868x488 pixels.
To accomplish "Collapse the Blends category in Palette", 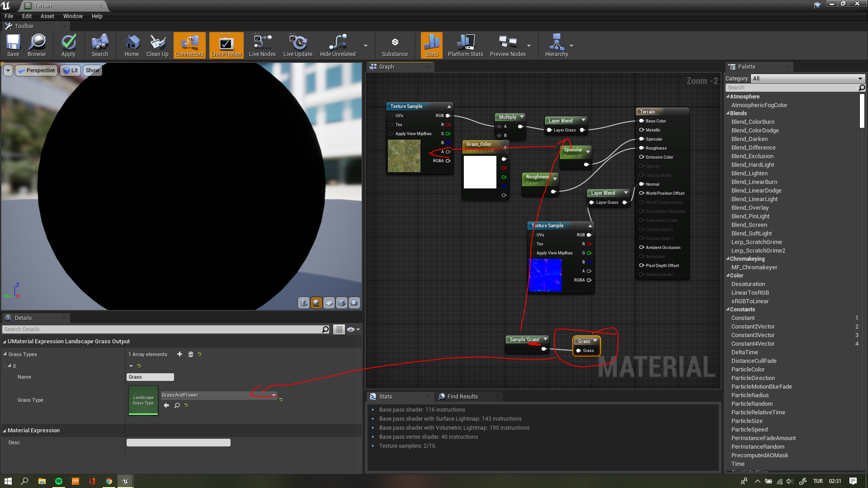I will pos(728,113).
